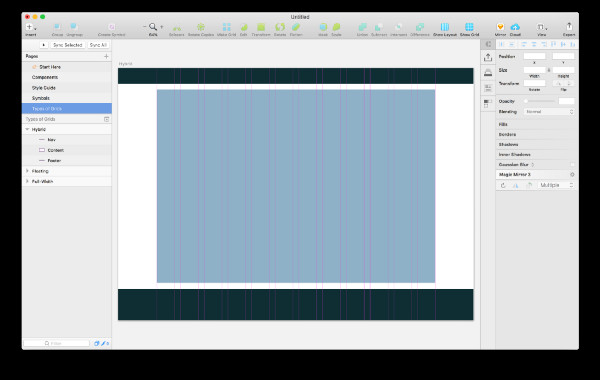Viewport: 600px width, 380px height.
Task: Click the Show Grid toolbar icon
Action: click(x=469, y=27)
